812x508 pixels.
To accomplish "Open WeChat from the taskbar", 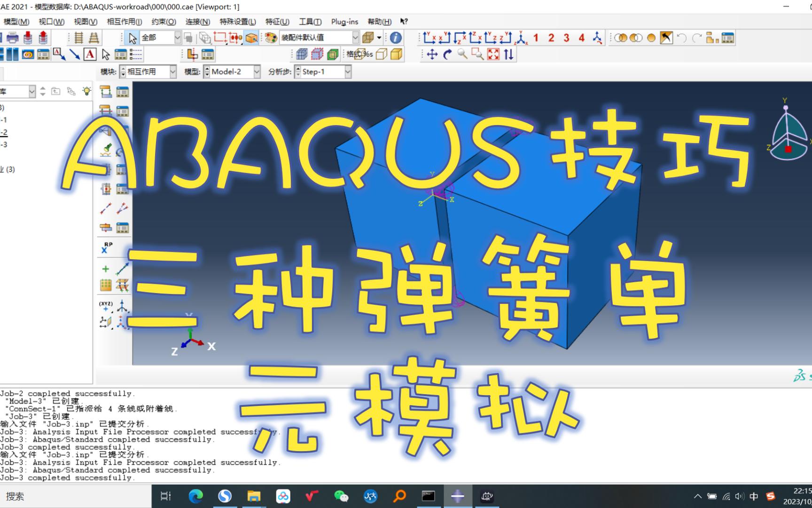I will [341, 496].
